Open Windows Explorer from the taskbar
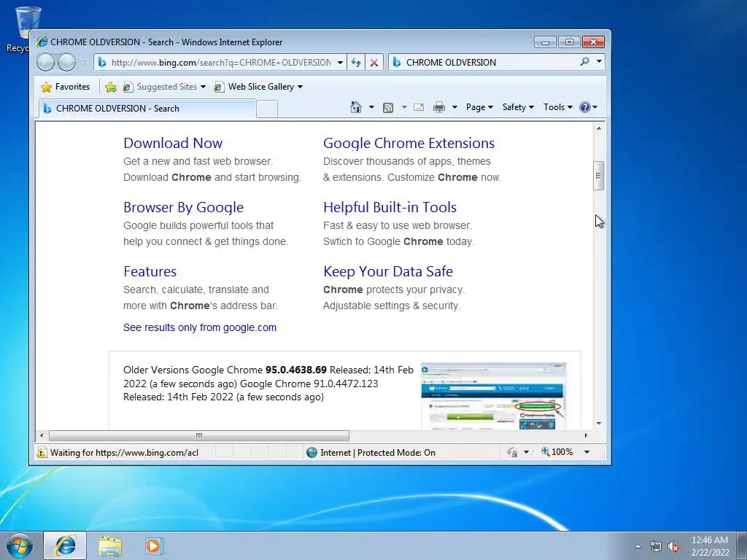This screenshot has width=747, height=560. 110,546
